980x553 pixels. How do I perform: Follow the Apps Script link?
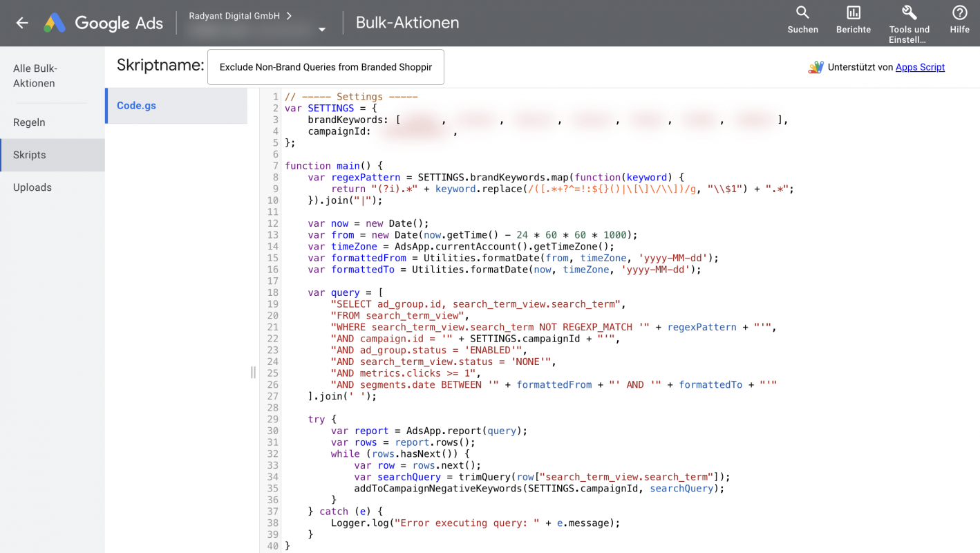click(x=920, y=67)
